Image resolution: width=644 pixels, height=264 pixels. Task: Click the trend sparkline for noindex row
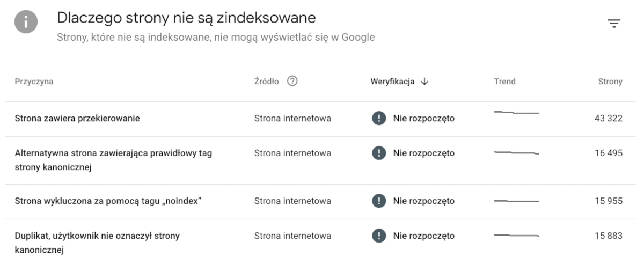click(x=516, y=201)
